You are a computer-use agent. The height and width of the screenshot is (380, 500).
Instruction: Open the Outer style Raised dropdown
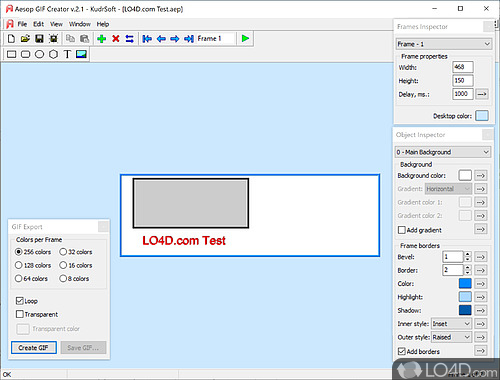[x=451, y=337]
